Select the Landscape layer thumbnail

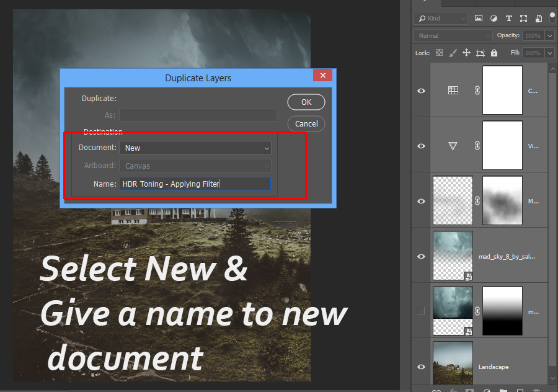pyautogui.click(x=453, y=362)
